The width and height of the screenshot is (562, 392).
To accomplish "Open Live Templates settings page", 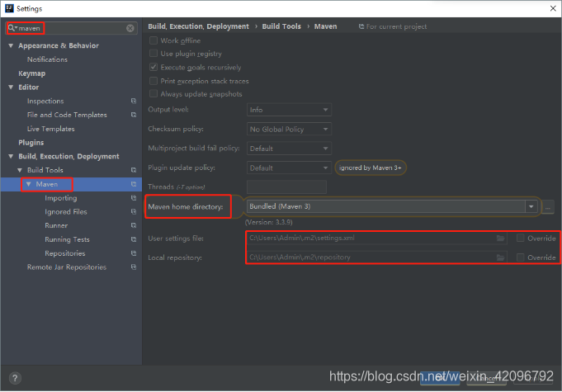I will click(51, 129).
